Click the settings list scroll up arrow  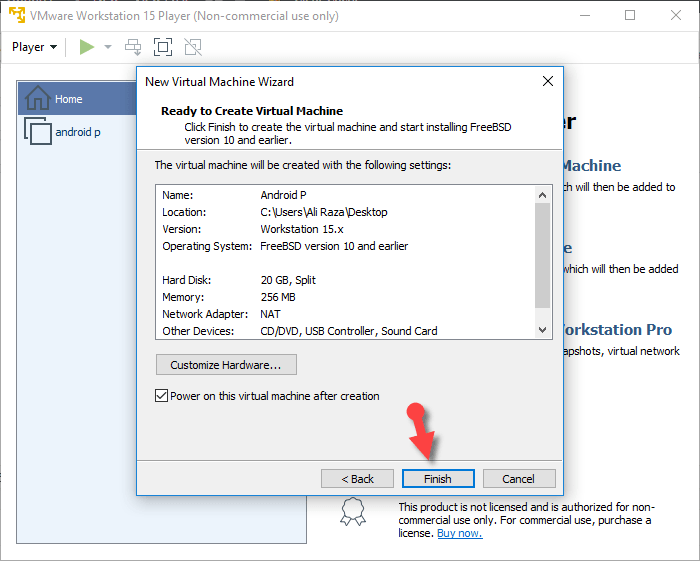click(x=542, y=193)
